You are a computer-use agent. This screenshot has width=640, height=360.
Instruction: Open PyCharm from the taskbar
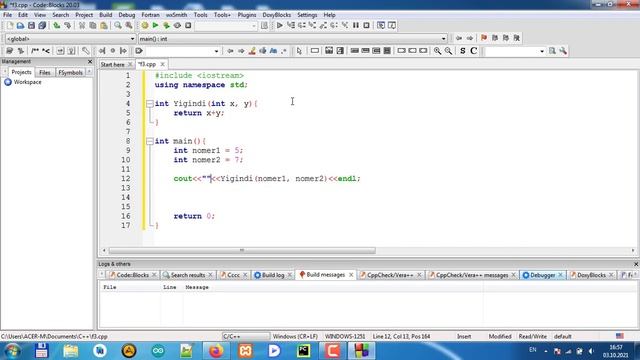coord(304,351)
